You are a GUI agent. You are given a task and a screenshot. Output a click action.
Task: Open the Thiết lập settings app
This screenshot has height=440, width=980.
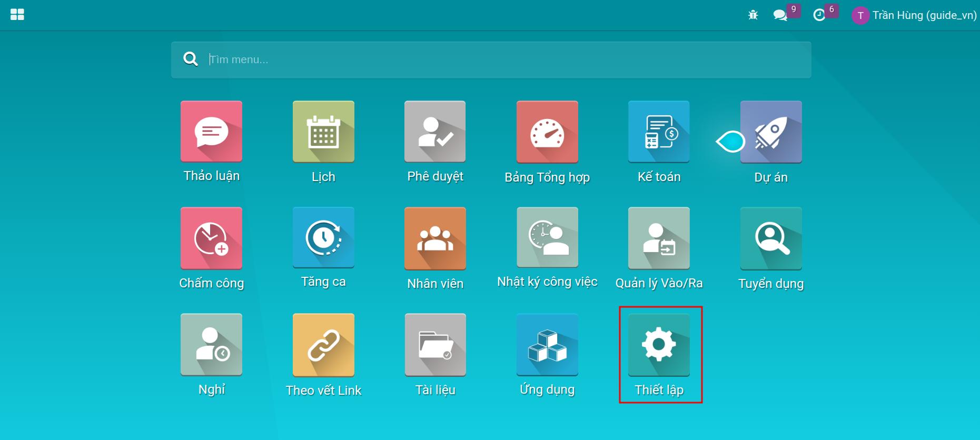[x=659, y=345]
